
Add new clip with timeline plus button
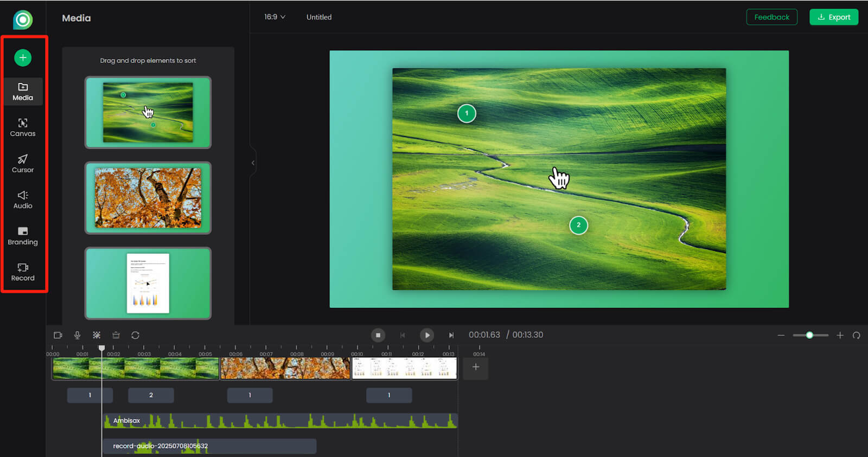coord(476,368)
